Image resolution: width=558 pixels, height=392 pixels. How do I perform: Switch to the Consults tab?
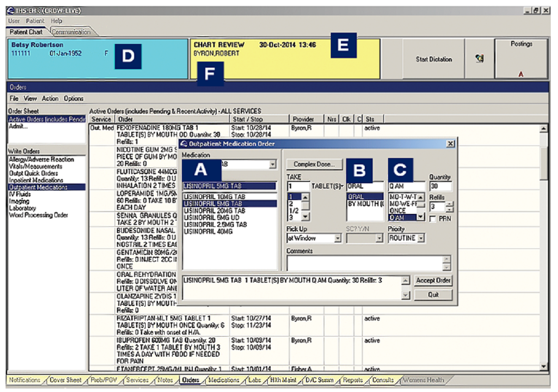tap(383, 380)
